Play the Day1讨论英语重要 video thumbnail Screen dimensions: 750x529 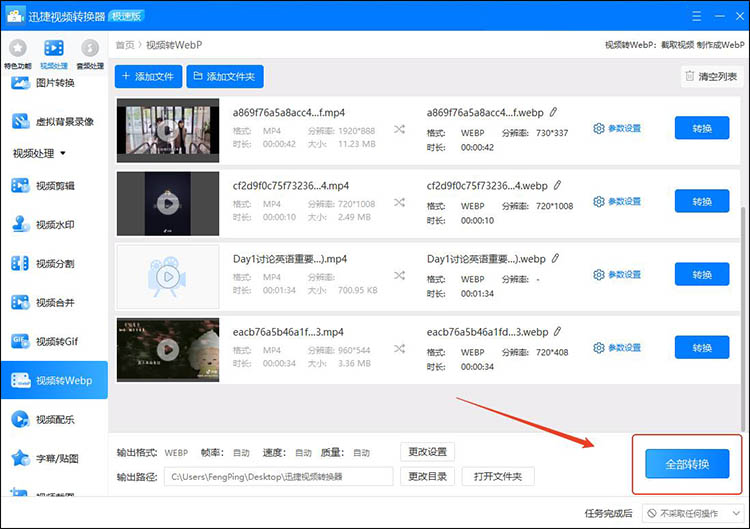pos(168,276)
